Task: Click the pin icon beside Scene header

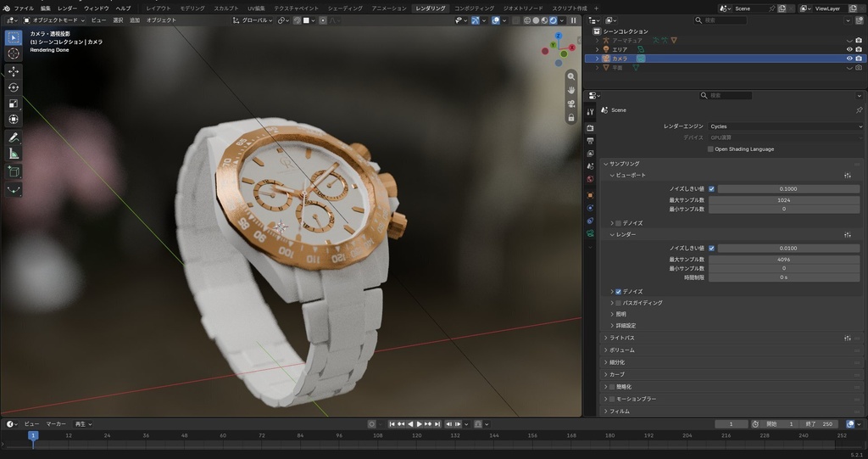Action: (x=860, y=110)
